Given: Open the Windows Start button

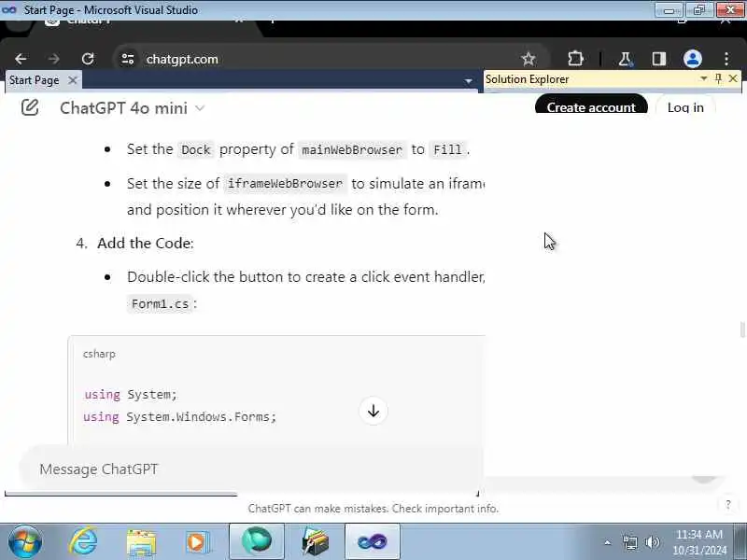Looking at the screenshot, I should [25, 541].
